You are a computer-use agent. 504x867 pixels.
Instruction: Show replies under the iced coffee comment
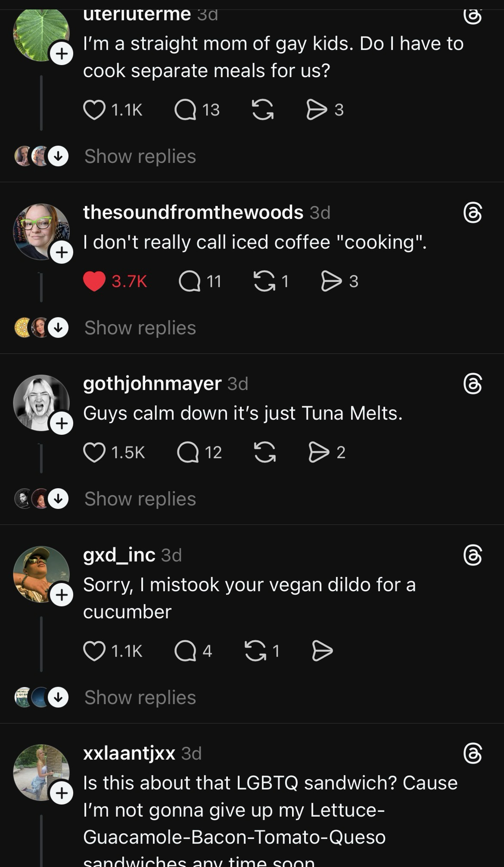coord(140,328)
